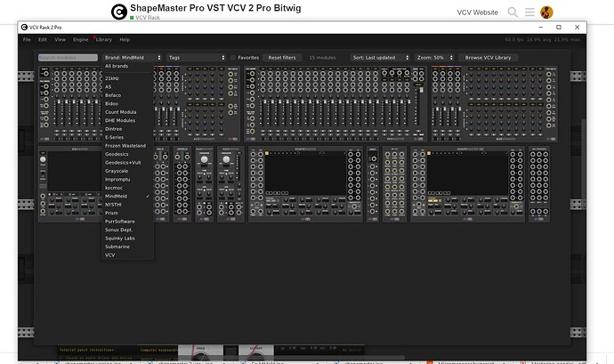This screenshot has width=614, height=364.
Task: Open the Sort: Last updated dropdown
Action: [380, 58]
